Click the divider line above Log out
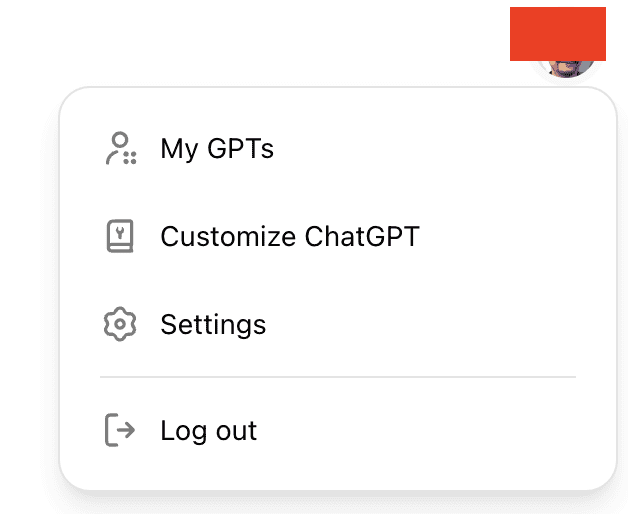The image size is (628, 514). pos(338,377)
